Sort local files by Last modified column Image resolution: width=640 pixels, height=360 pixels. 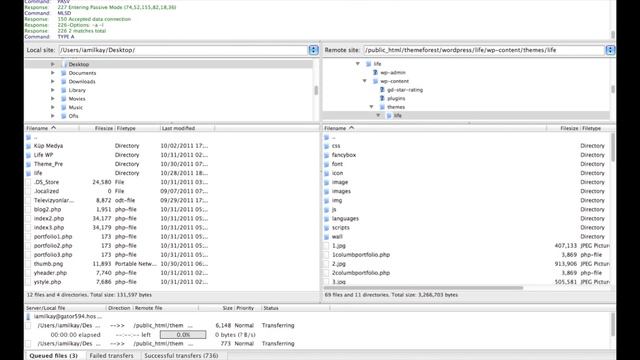[187, 128]
